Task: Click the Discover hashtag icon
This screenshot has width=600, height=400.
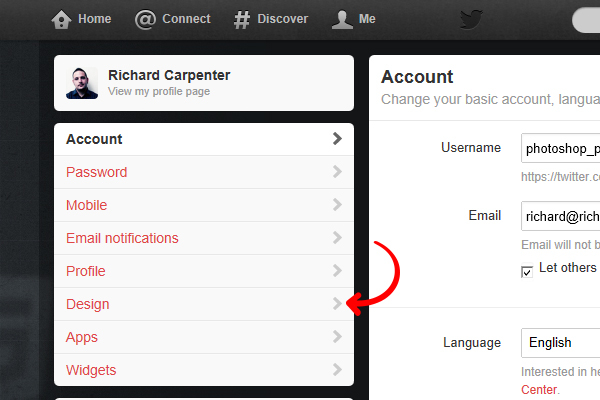Action: (242, 20)
